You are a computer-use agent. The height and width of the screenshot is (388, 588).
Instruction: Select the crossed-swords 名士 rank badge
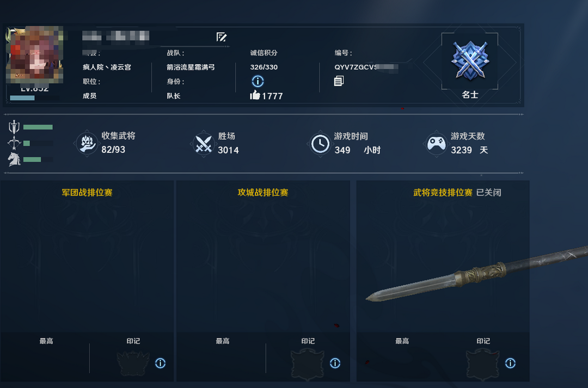click(470, 60)
